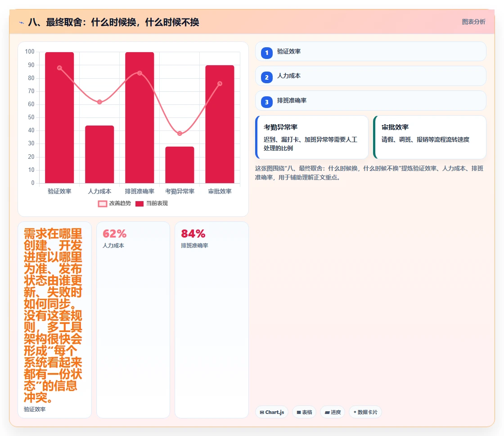Screen dimensions: 504x436
Task: Click the 图表分析 label in header
Action: click(x=473, y=22)
